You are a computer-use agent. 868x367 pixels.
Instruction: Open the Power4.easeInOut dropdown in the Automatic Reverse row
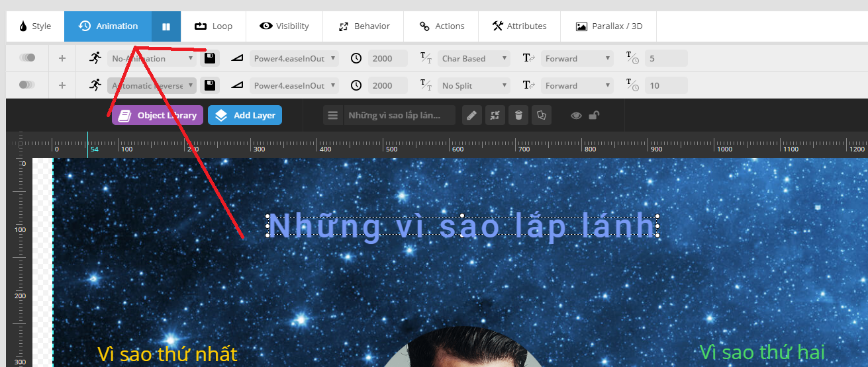tap(294, 85)
